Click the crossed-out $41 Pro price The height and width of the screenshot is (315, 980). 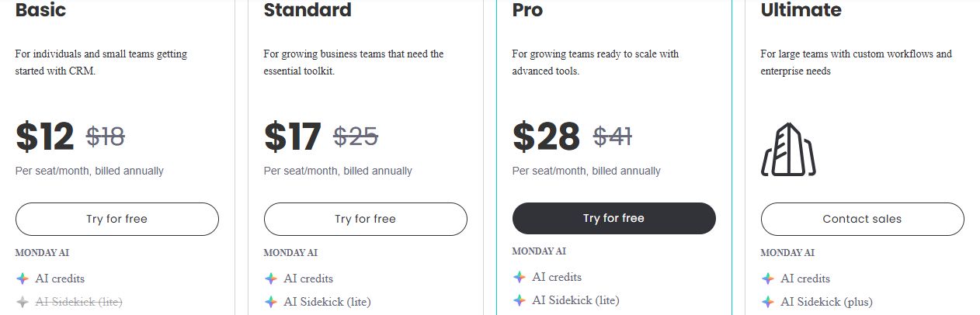[613, 137]
